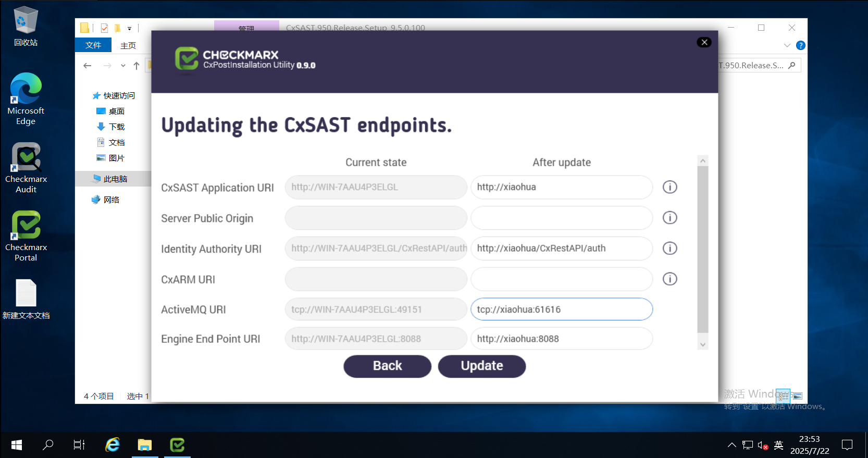868x458 pixels.
Task: Click the info icon for CxARM URI
Action: [x=669, y=279]
